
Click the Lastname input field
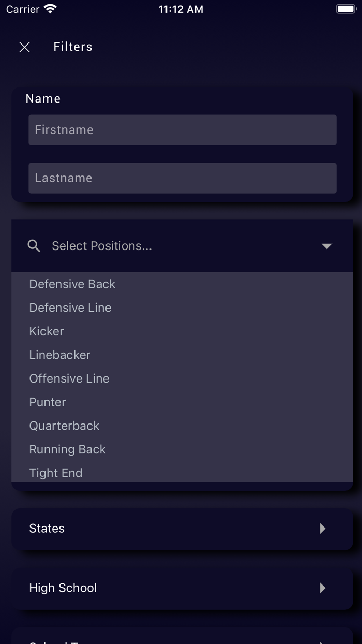pos(182,178)
